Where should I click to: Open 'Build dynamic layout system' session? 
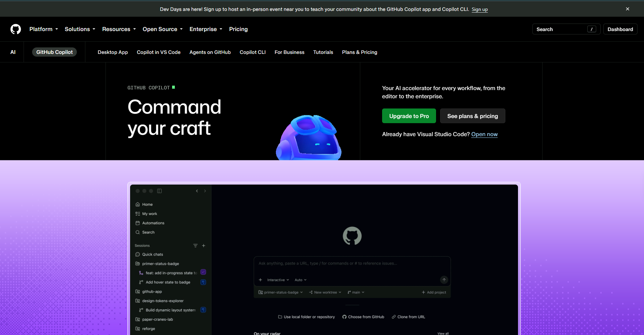click(167, 310)
